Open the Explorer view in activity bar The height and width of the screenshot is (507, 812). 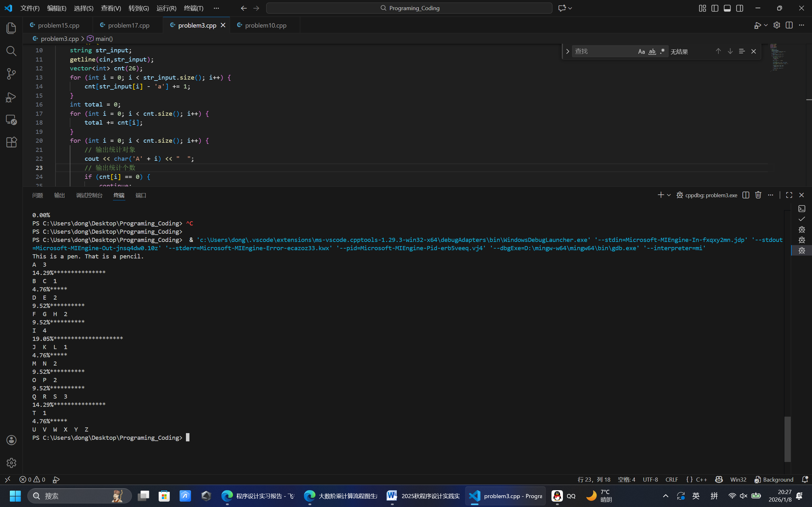pos(11,28)
